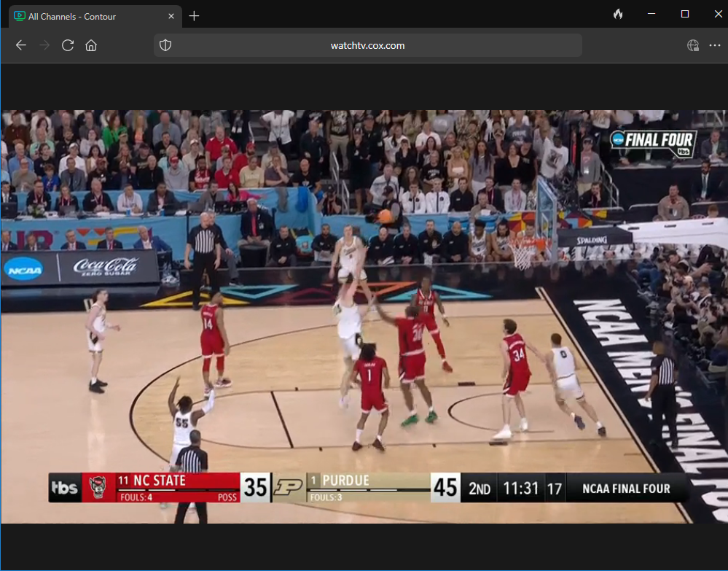The image size is (728, 571).
Task: Open the three-dot browser menu
Action: pyautogui.click(x=715, y=45)
